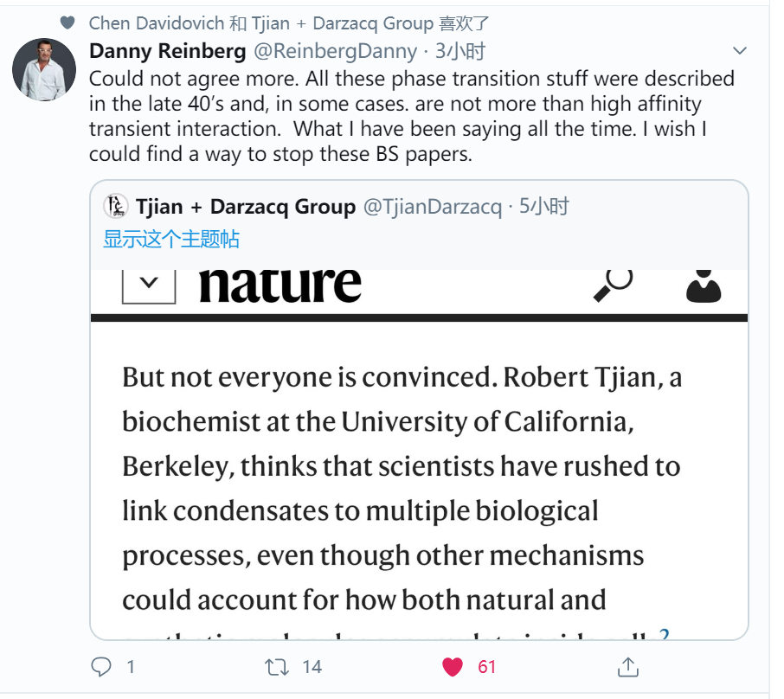Click Danny Reinberg's profile picture
The width and height of the screenshot is (784, 699).
[x=43, y=68]
